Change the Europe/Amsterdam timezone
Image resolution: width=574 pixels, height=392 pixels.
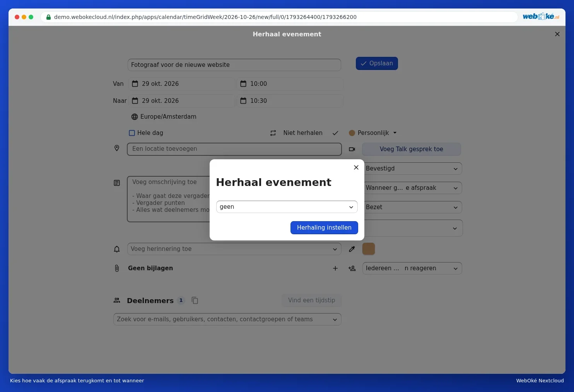168,117
